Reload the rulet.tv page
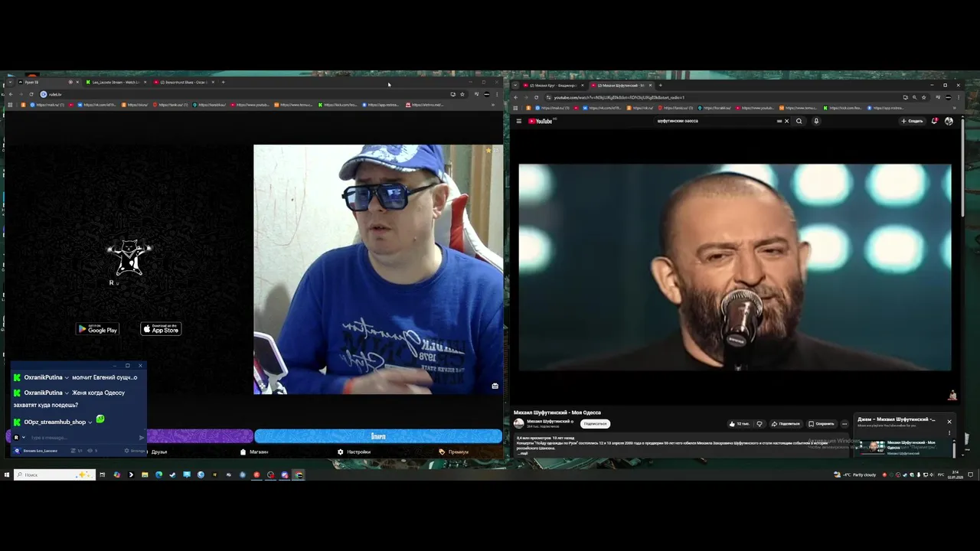980x551 pixels. pos(31,94)
